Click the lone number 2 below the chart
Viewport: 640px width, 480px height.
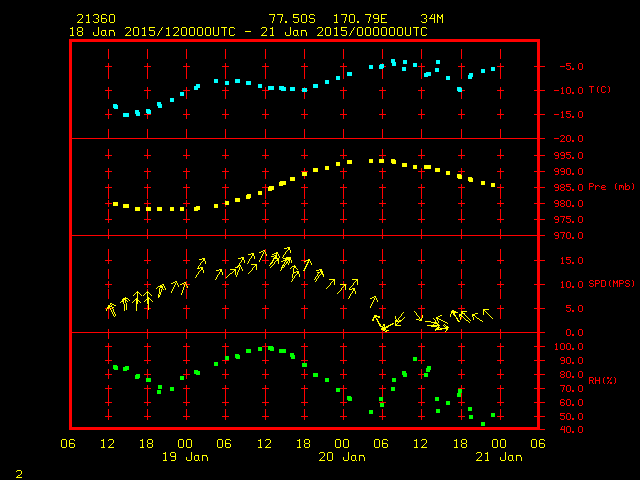19,474
